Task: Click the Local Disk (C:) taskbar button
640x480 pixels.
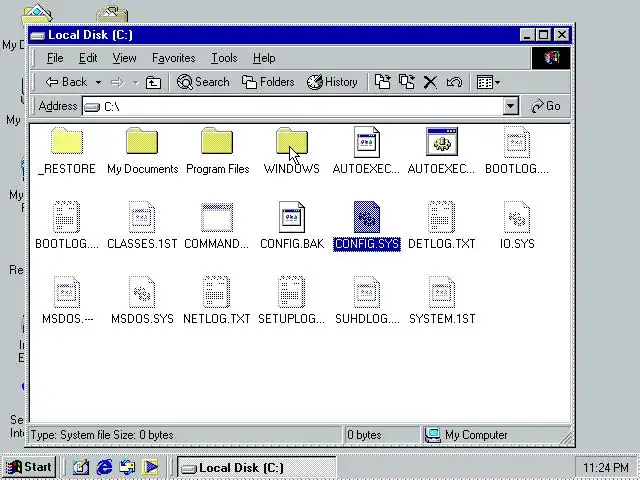Action: (256, 467)
